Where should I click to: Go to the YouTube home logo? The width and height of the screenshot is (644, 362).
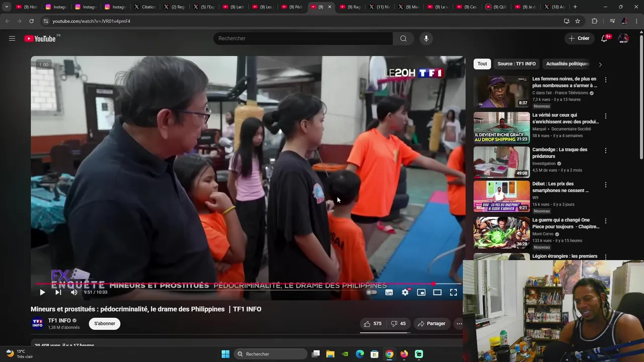coord(40,39)
